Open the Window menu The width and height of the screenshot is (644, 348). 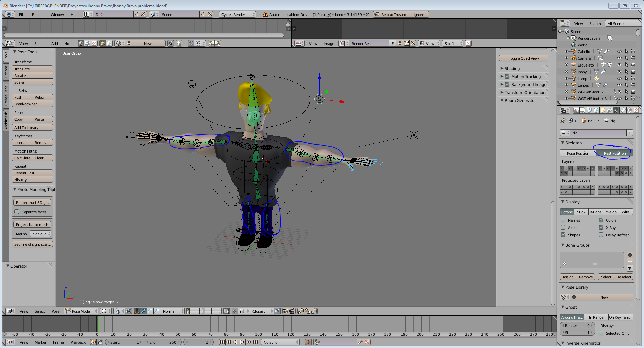pos(57,14)
